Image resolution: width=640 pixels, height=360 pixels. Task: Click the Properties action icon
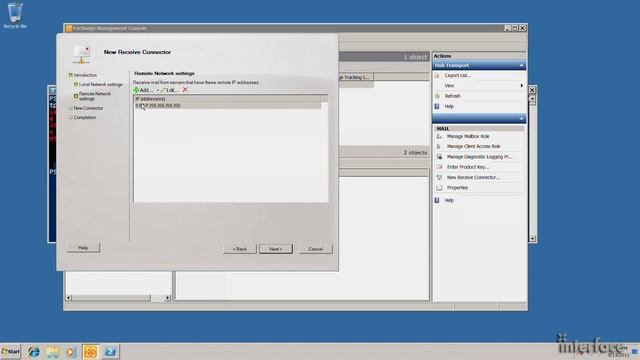coord(439,188)
